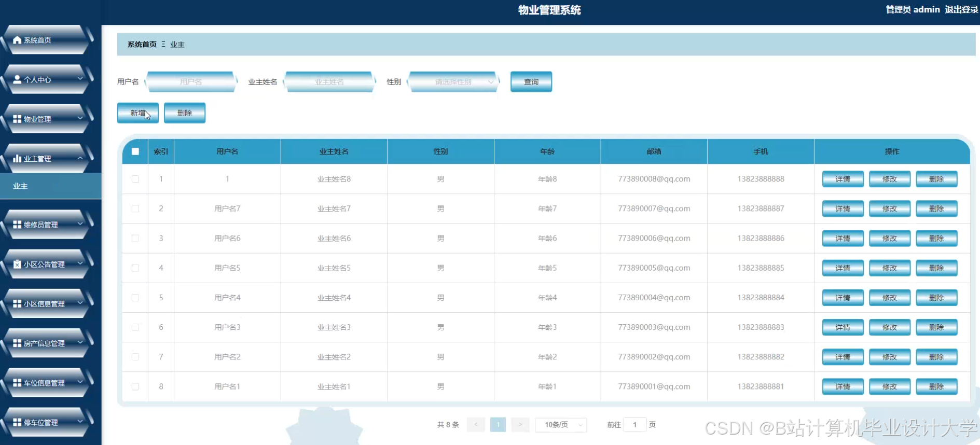Click email 773890005@qq.com cell

tap(654, 268)
